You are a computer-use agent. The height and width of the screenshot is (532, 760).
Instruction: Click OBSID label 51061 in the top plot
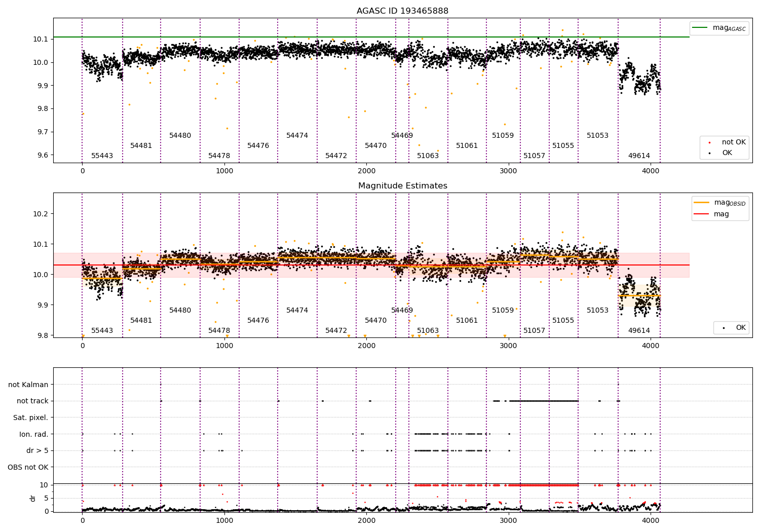(467, 146)
